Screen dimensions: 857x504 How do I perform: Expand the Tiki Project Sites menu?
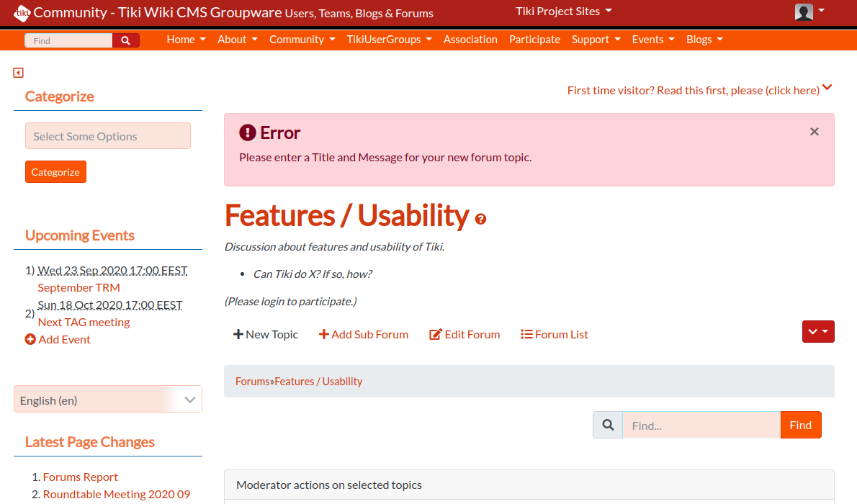pos(563,11)
